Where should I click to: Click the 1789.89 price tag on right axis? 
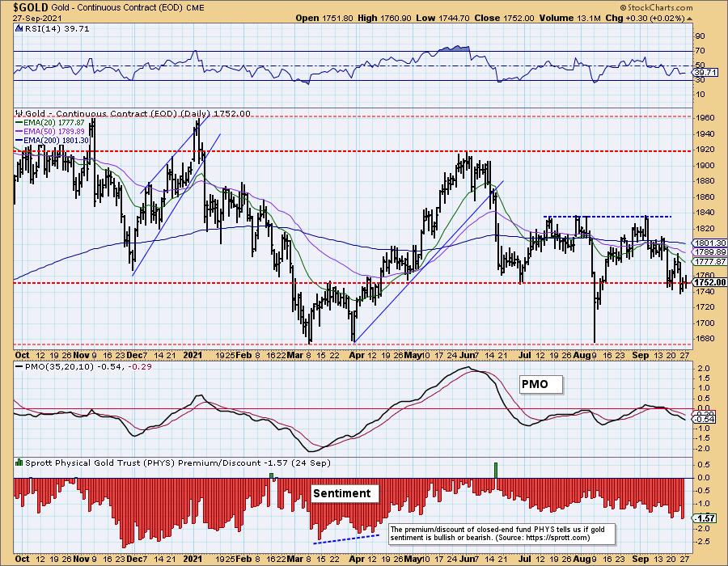point(709,252)
